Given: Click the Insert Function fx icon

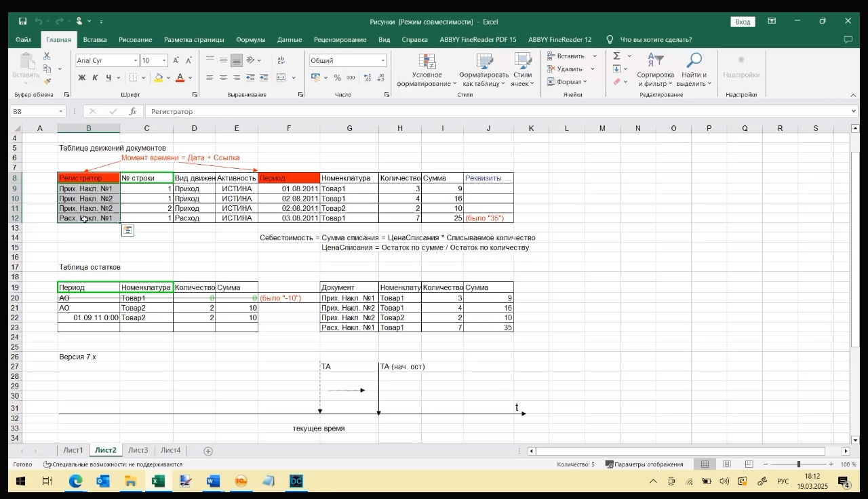Looking at the screenshot, I should [x=133, y=111].
